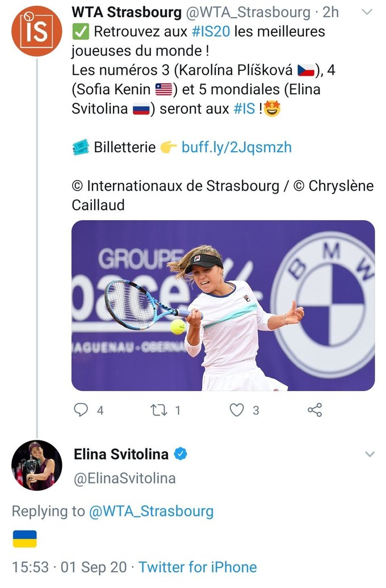Tap the Elina Svitolina display name
The image size is (386, 588).
point(121,454)
